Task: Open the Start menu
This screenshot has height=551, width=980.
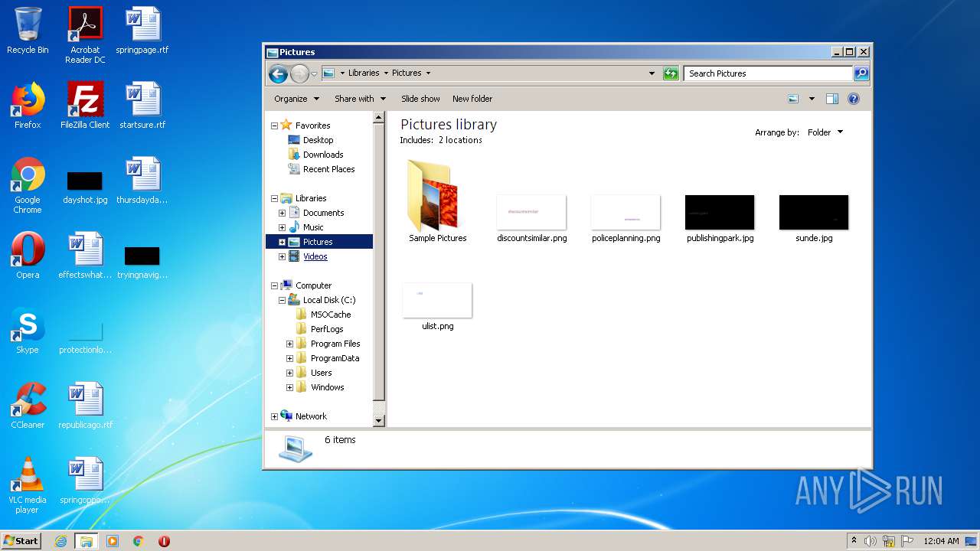Action: tap(21, 541)
